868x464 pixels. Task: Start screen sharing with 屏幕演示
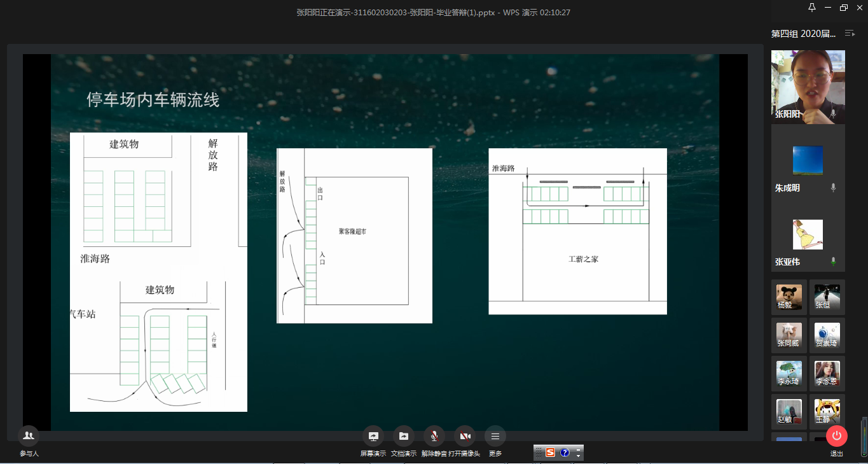pos(373,437)
